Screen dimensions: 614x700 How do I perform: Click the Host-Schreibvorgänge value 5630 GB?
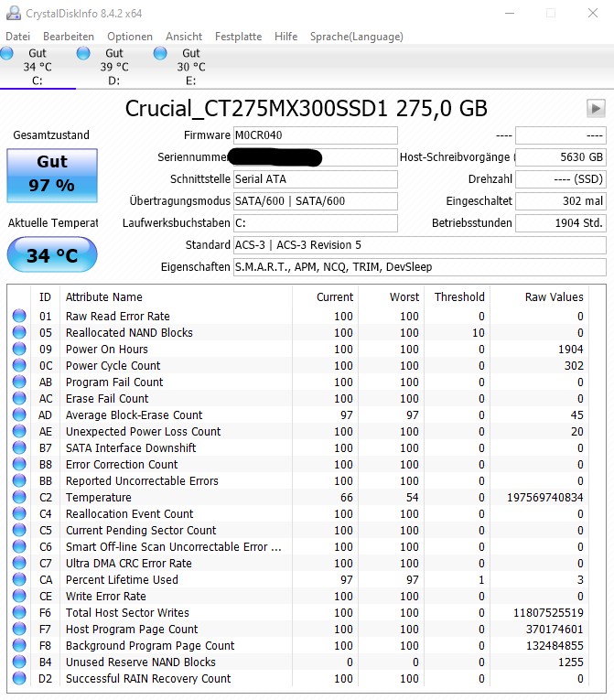pos(561,157)
